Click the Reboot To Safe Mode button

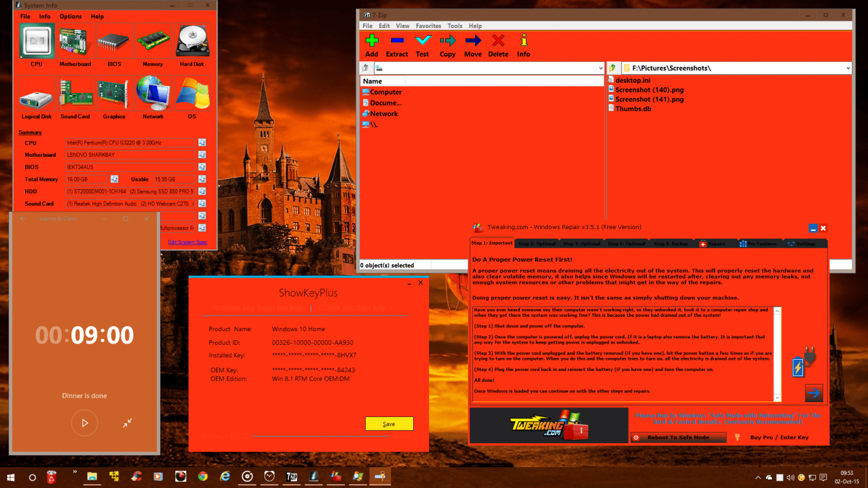coord(678,437)
